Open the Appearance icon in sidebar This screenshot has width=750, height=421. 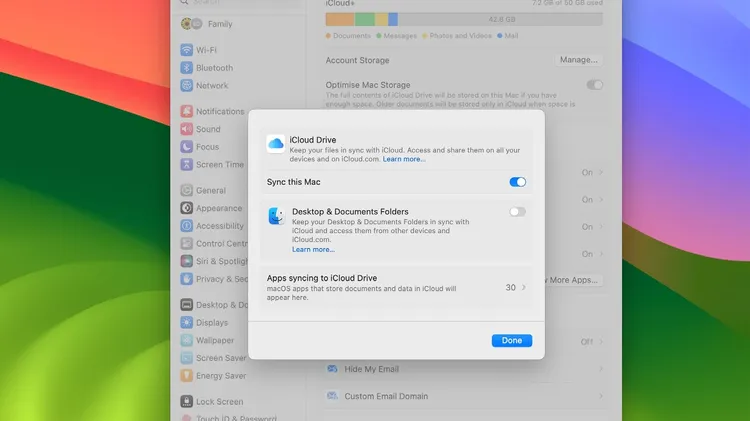(187, 208)
